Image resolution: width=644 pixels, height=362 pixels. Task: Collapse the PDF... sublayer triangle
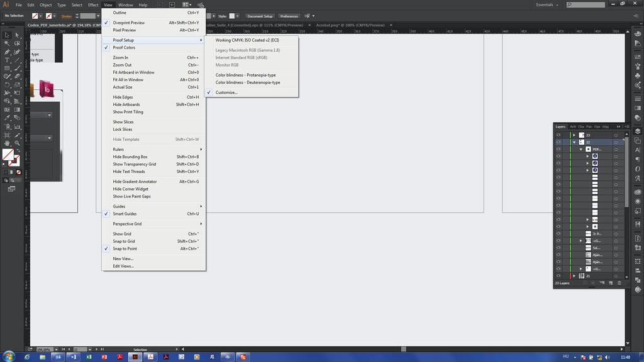coord(580,150)
